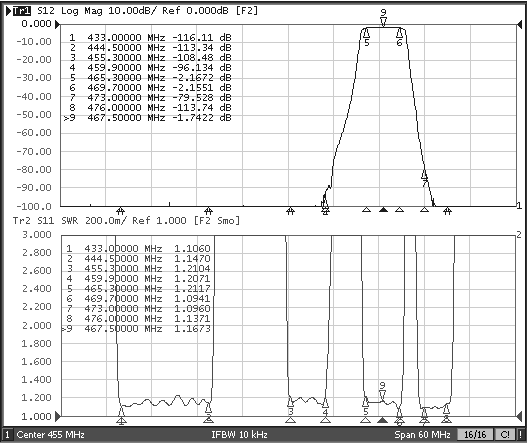
Task: Click Center 455 MHz in the status bar
Action: pos(50,435)
